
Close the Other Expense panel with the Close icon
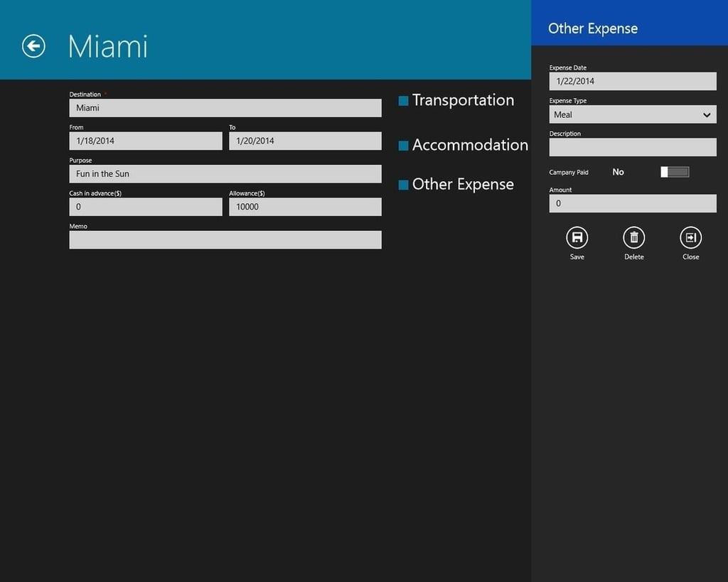[x=690, y=237]
